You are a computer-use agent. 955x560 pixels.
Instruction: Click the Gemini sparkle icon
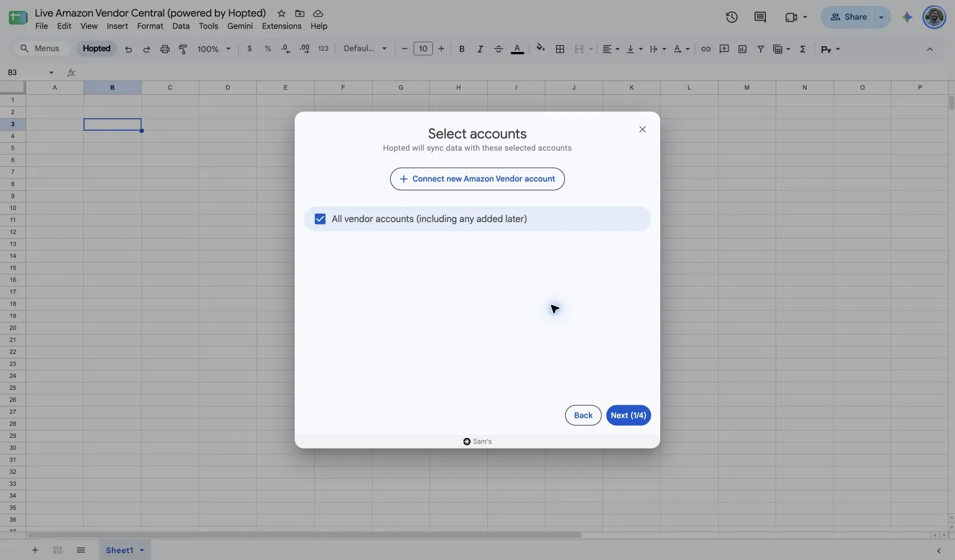pyautogui.click(x=907, y=17)
